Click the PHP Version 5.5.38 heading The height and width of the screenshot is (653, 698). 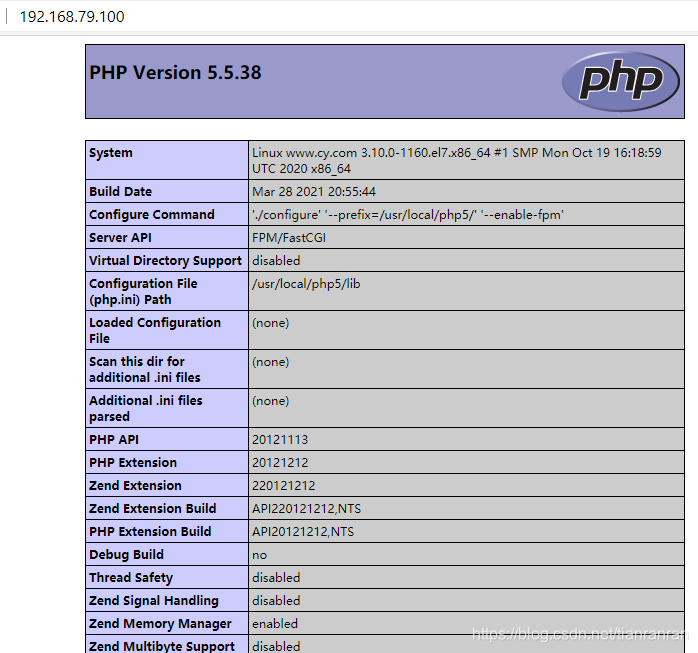tap(175, 73)
